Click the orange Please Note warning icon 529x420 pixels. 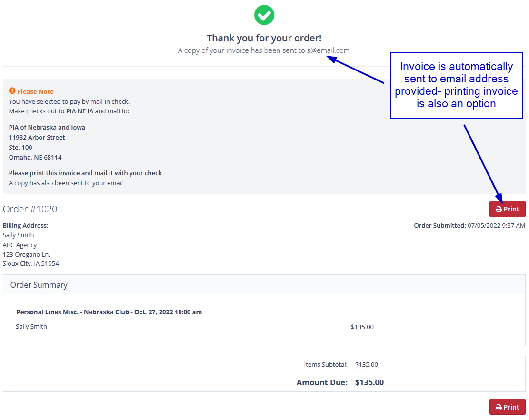(12, 91)
